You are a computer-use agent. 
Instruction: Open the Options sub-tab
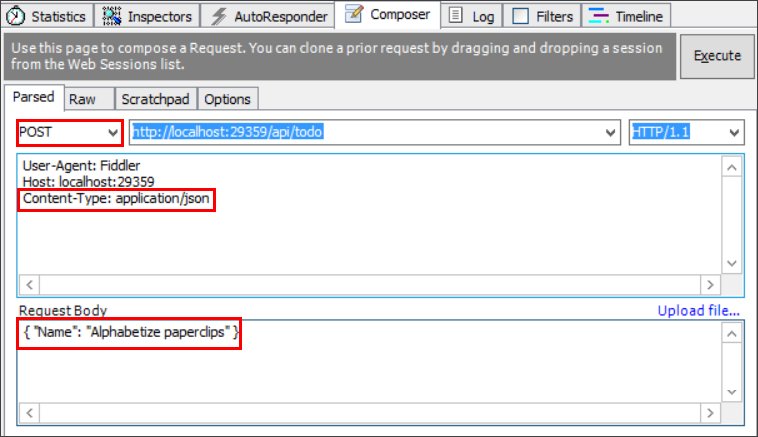227,99
